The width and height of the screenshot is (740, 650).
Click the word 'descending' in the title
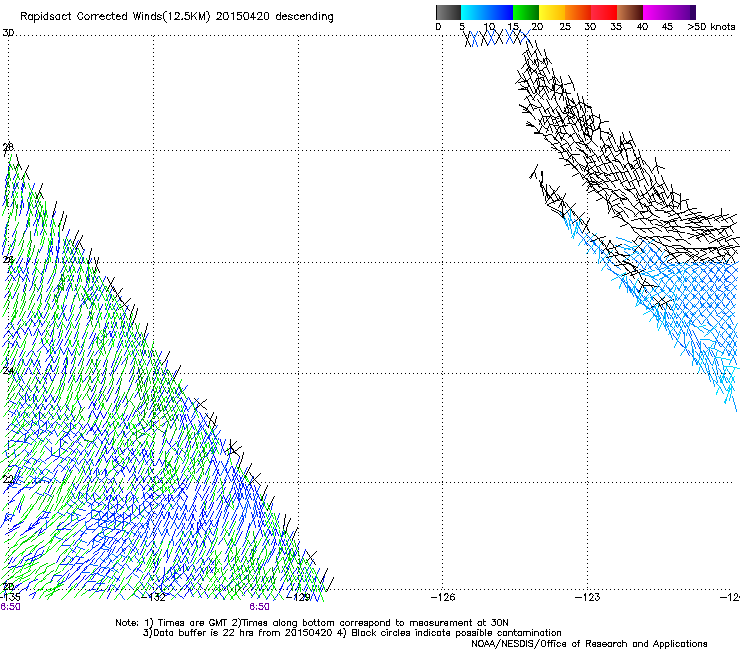click(304, 17)
